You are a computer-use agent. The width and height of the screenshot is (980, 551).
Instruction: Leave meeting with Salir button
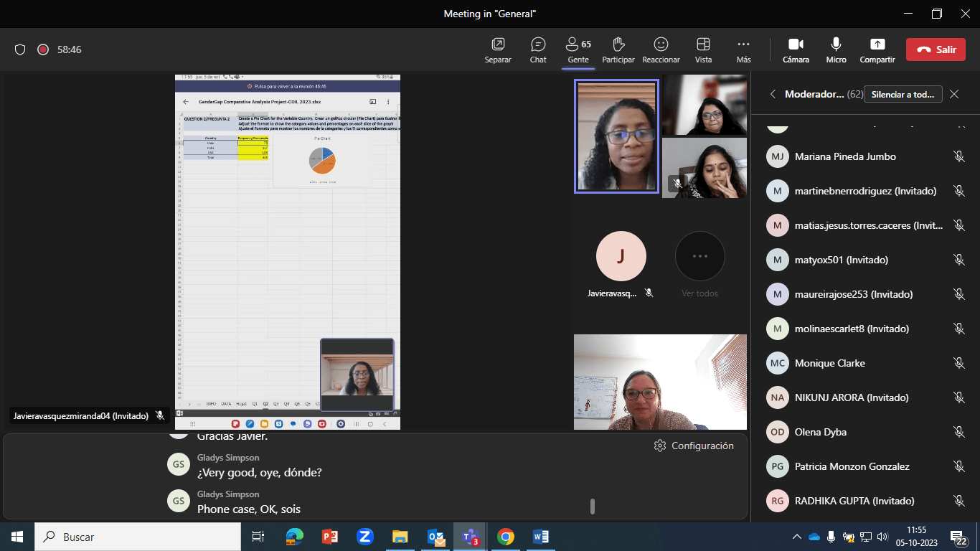(x=935, y=50)
